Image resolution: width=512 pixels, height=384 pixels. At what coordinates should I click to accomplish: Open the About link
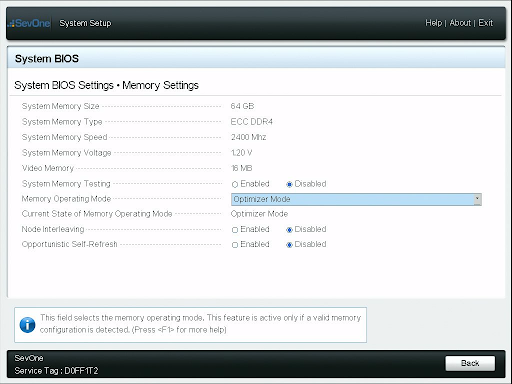coord(460,23)
